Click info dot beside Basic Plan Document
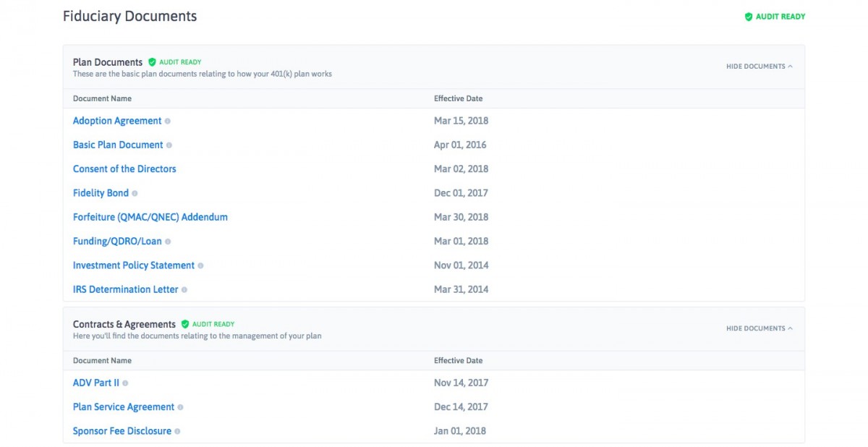The height and width of the screenshot is (447, 868). (x=169, y=145)
